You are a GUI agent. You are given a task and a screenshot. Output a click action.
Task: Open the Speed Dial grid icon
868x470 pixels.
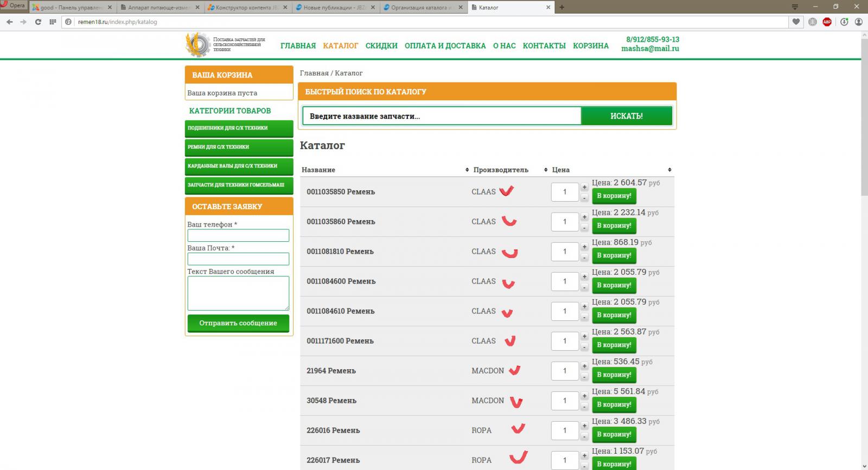coord(53,22)
